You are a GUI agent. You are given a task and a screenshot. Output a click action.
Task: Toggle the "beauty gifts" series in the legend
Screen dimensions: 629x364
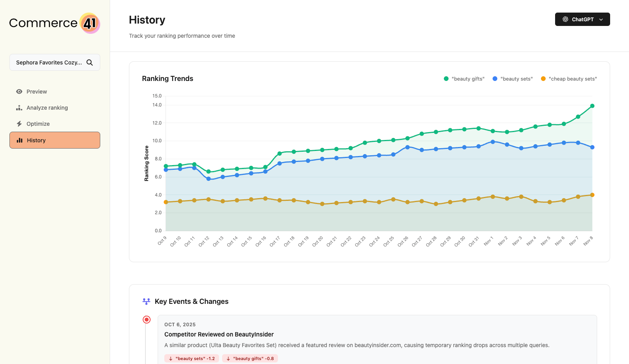click(464, 79)
